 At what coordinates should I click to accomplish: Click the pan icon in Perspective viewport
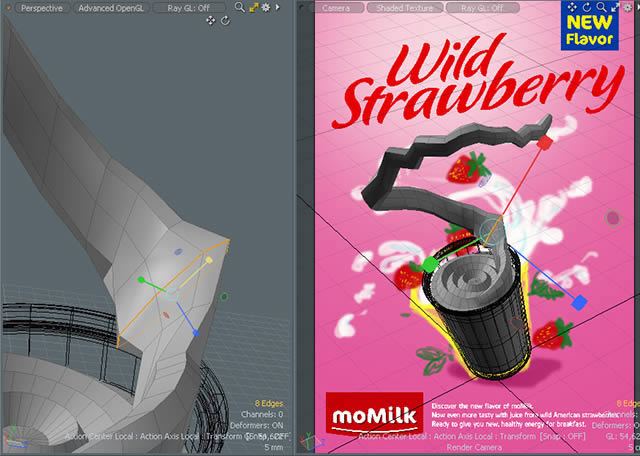211,20
